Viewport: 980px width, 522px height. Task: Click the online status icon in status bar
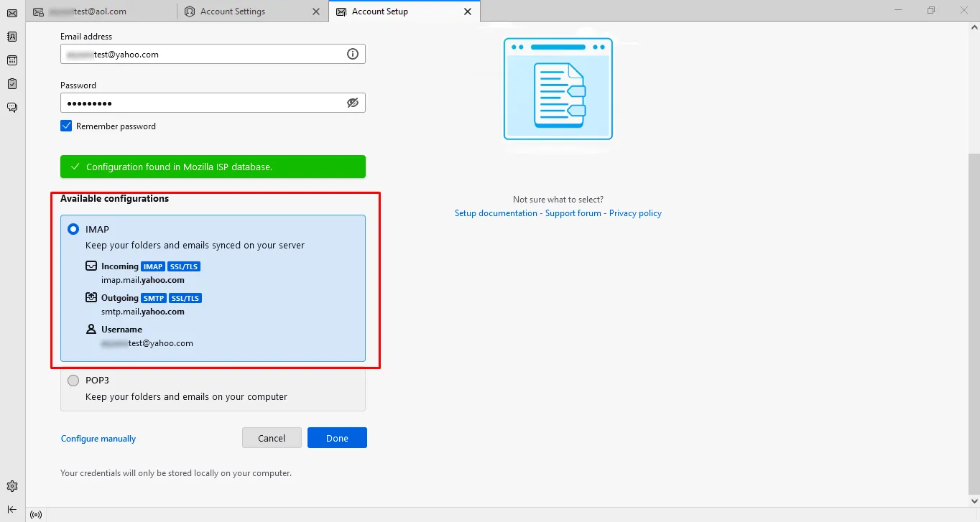(36, 515)
